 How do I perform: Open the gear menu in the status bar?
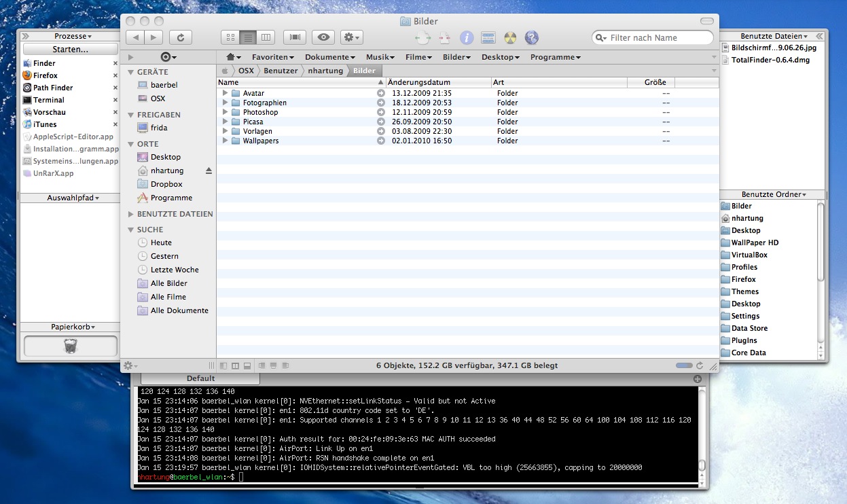[x=130, y=365]
